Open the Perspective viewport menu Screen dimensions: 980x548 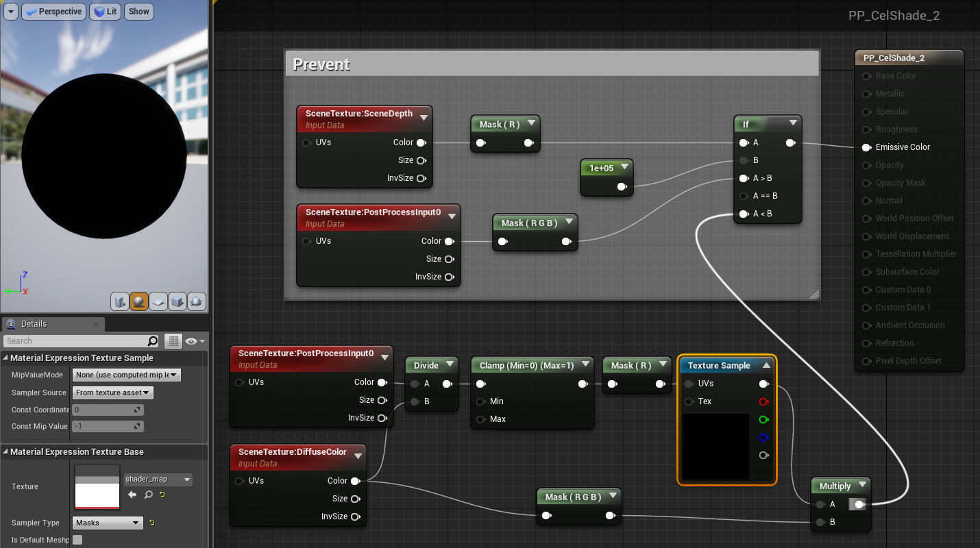click(53, 12)
